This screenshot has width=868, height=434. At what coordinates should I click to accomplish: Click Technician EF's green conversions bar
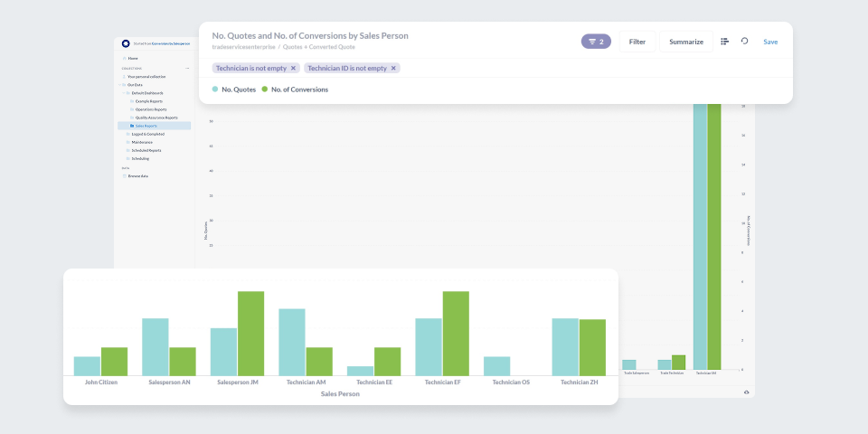coord(456,334)
